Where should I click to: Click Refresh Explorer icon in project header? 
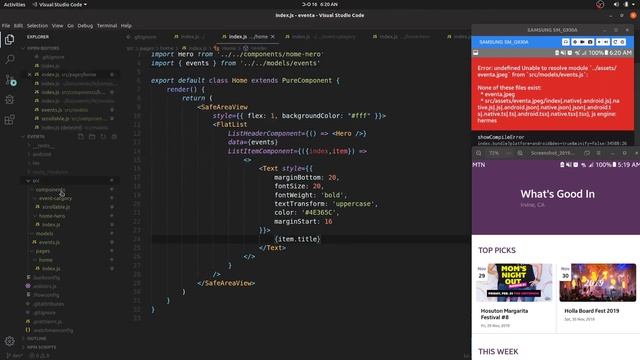pos(103,136)
